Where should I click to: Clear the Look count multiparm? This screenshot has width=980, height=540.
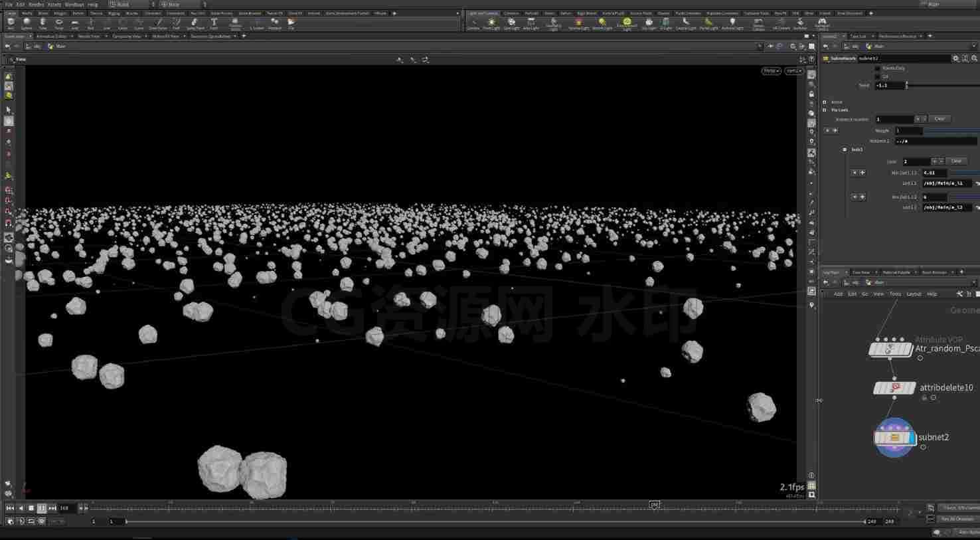pos(956,161)
